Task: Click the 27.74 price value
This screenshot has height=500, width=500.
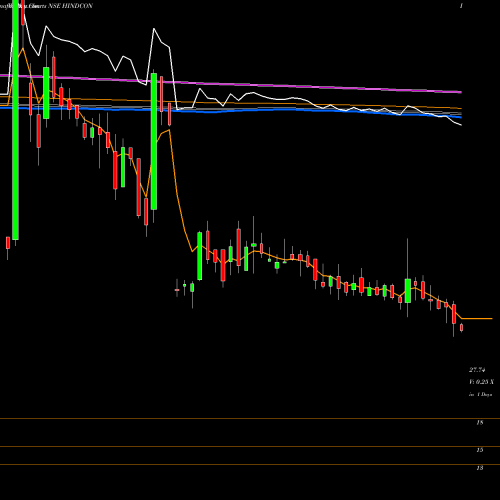Action: tap(477, 370)
